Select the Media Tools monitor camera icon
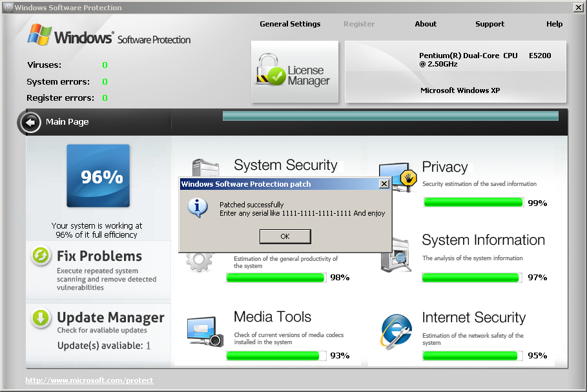Screen dimensions: 587x392 (205, 331)
